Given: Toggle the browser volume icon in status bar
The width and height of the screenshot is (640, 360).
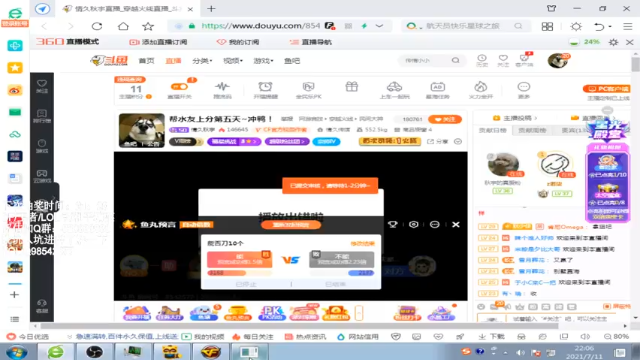Looking at the screenshot, I should [x=585, y=337].
